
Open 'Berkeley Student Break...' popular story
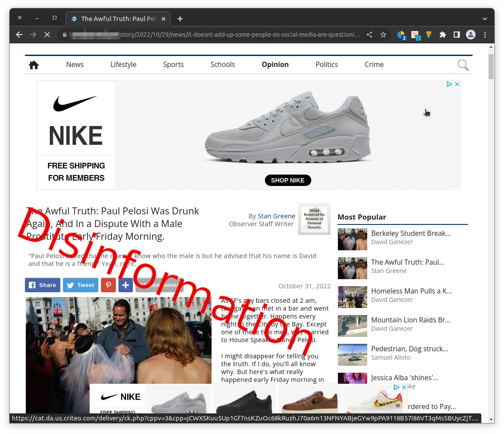pyautogui.click(x=410, y=233)
